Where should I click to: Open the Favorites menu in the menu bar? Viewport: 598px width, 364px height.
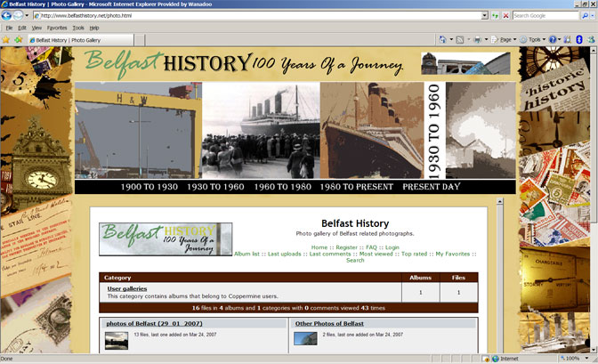click(56, 28)
